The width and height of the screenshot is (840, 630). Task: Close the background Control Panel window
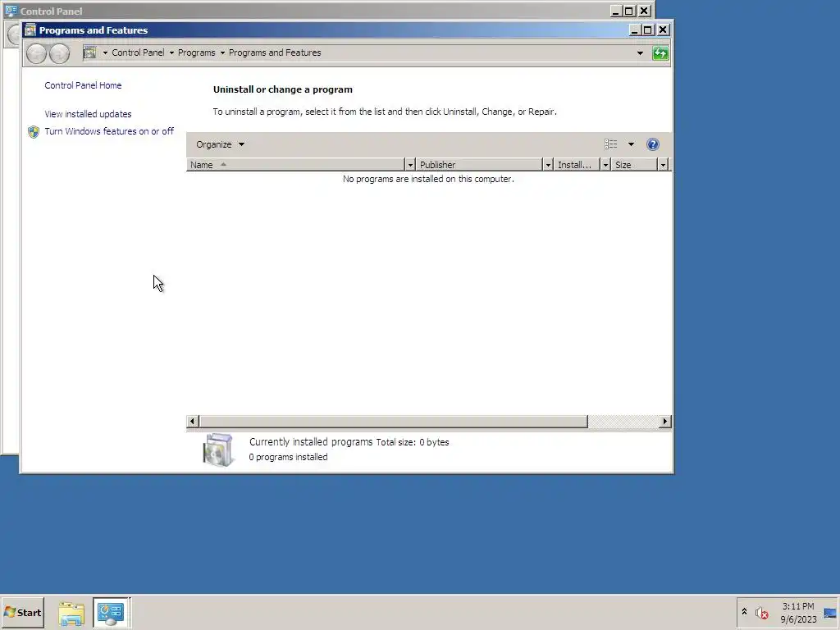[x=644, y=11]
